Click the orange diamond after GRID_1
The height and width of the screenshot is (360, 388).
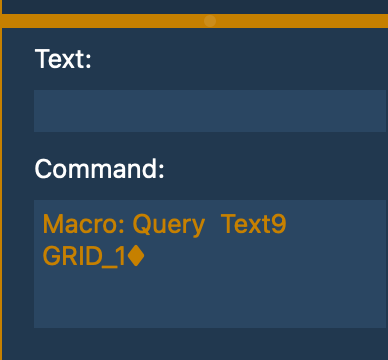[136, 256]
